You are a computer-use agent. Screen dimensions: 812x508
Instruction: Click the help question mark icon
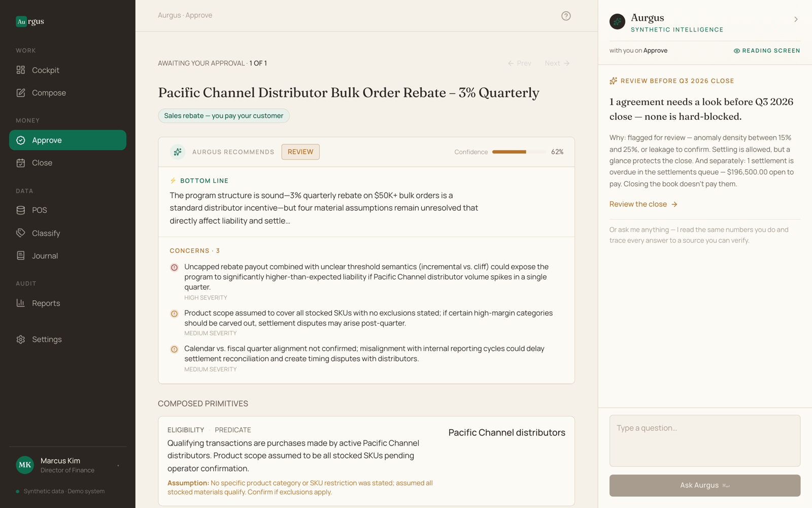pos(566,16)
